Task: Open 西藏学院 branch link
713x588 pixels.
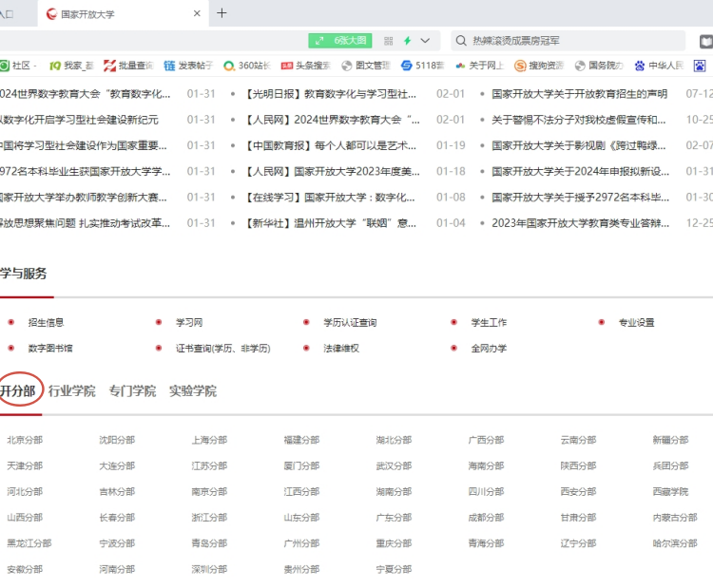Action: 671,492
